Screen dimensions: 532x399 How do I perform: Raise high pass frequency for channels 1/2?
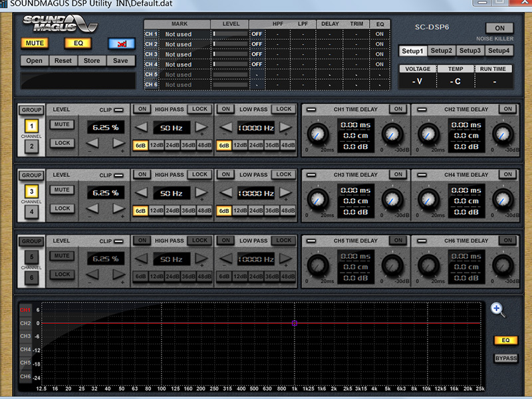point(201,128)
